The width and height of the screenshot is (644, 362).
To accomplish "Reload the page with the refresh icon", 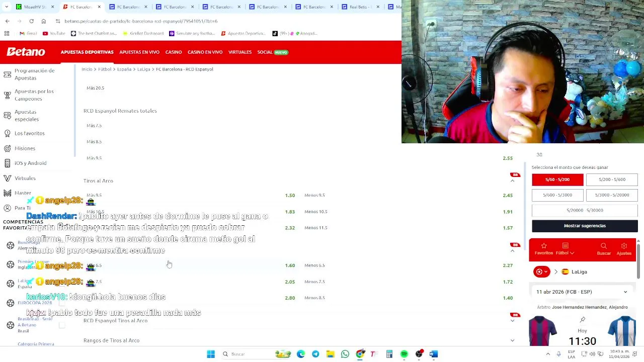I will click(x=31, y=21).
